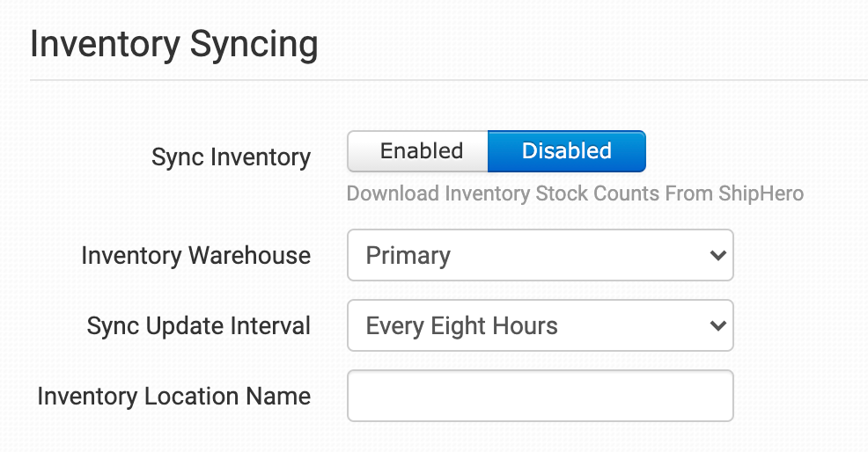This screenshot has width=868, height=452.
Task: Select the Disabled sync option
Action: 566,151
